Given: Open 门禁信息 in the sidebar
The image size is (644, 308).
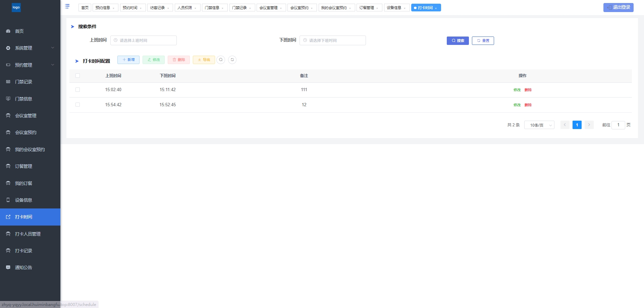Looking at the screenshot, I should click(x=30, y=99).
